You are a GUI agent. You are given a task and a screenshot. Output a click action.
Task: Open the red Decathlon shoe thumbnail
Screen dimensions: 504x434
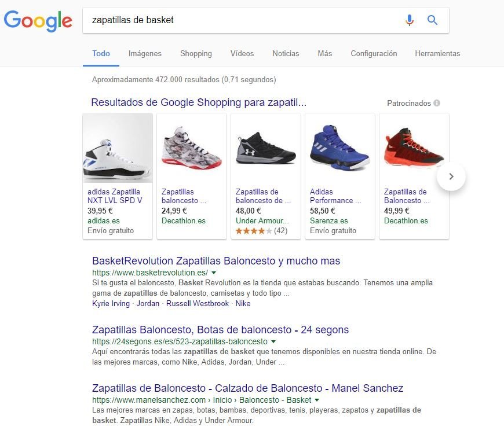tap(414, 149)
